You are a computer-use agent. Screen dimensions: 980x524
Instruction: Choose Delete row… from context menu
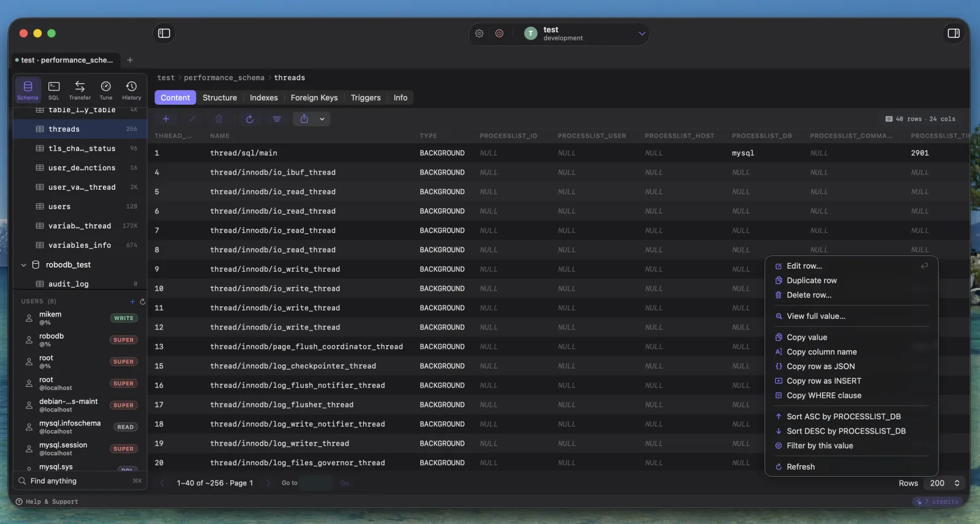tap(851, 295)
